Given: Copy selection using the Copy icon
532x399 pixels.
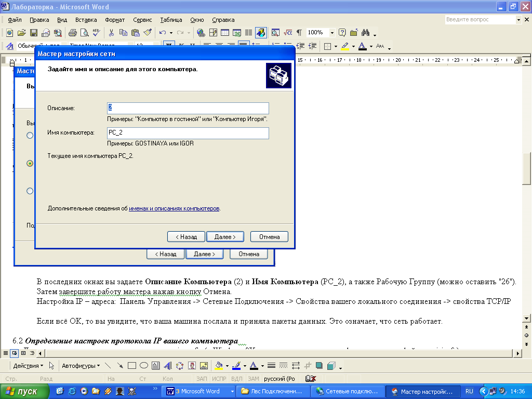Looking at the screenshot, I should [123, 33].
